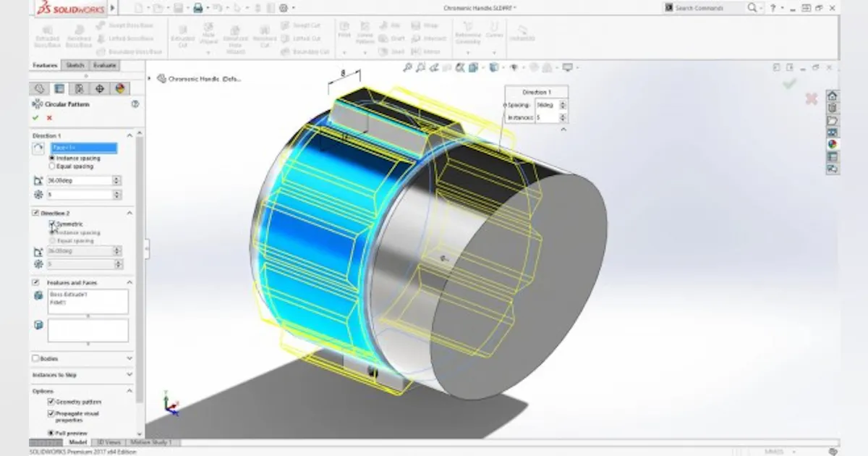Open the PropertyManager tab icon
Viewport: 868px width, 456px height.
click(59, 88)
